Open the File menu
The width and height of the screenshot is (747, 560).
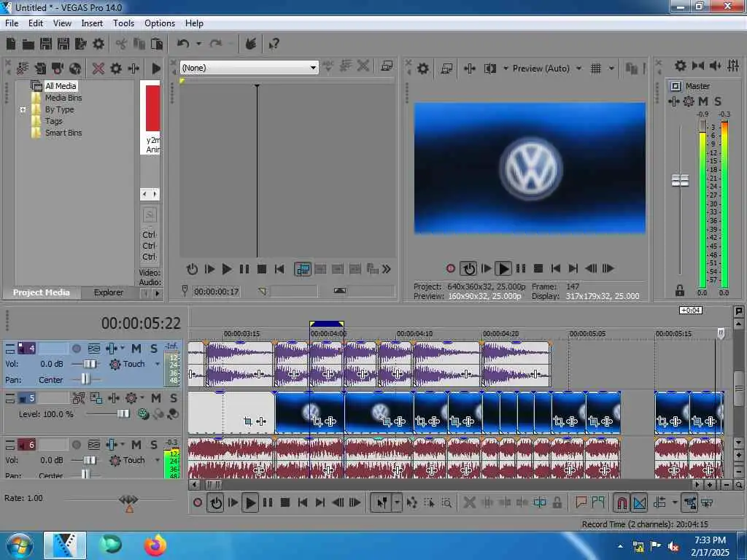coord(12,23)
